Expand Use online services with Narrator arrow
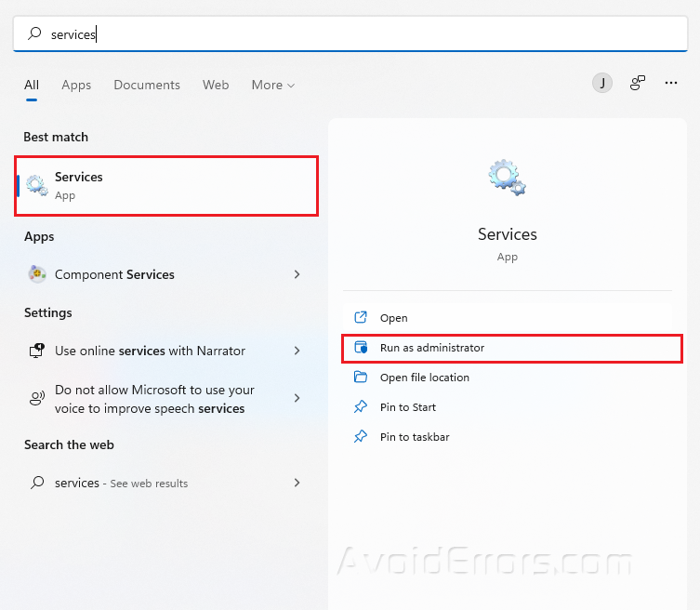 297,351
